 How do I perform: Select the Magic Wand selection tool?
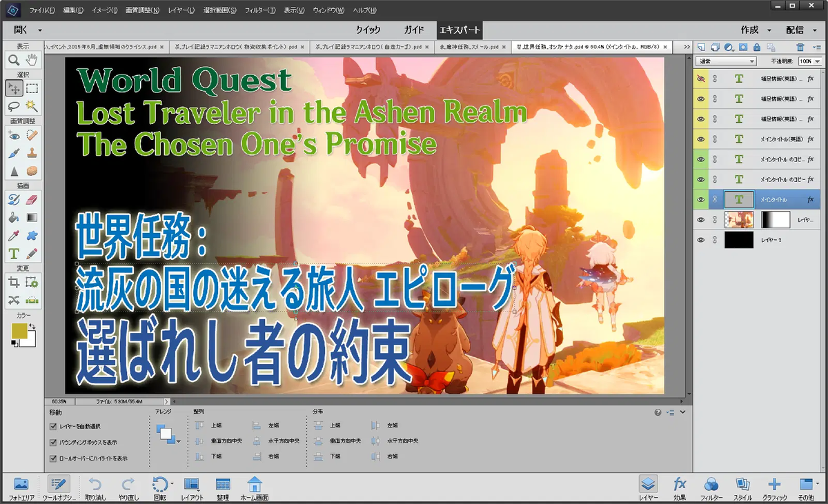click(x=32, y=106)
